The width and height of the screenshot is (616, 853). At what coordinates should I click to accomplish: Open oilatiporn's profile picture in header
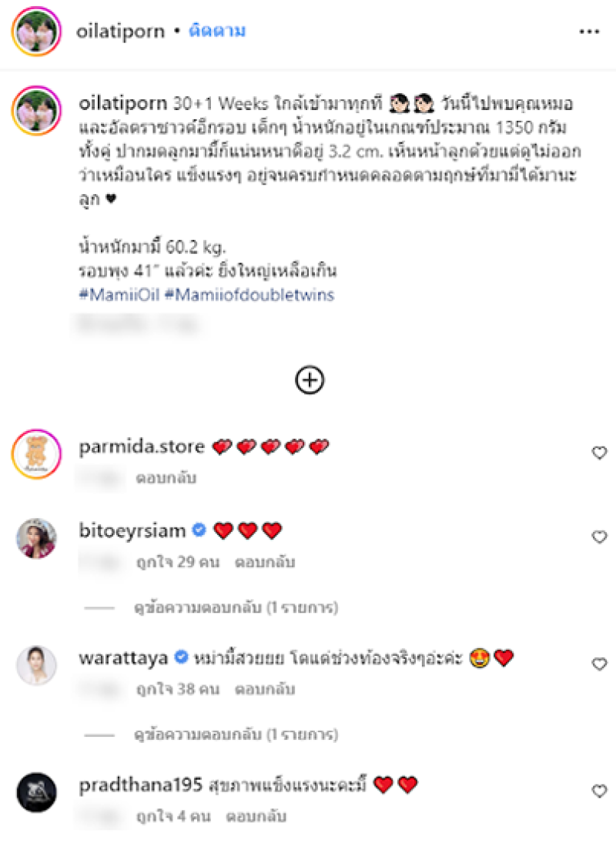pyautogui.click(x=36, y=32)
